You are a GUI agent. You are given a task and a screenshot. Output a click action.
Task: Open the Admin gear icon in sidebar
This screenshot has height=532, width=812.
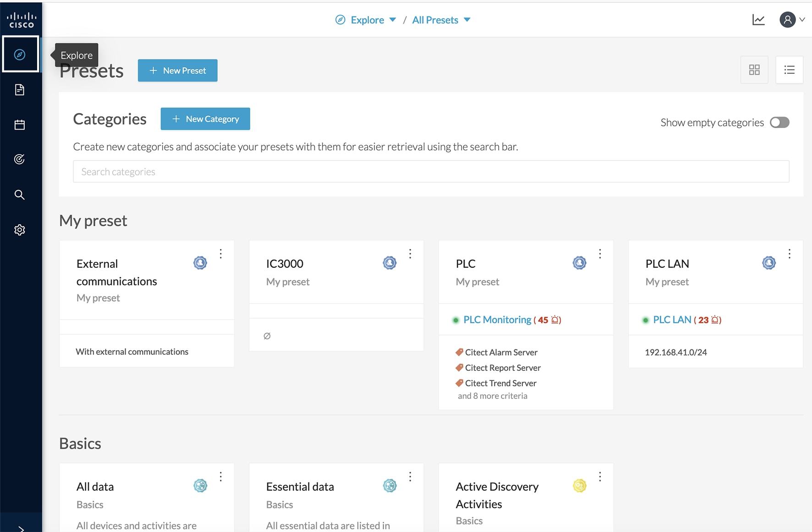pos(20,230)
